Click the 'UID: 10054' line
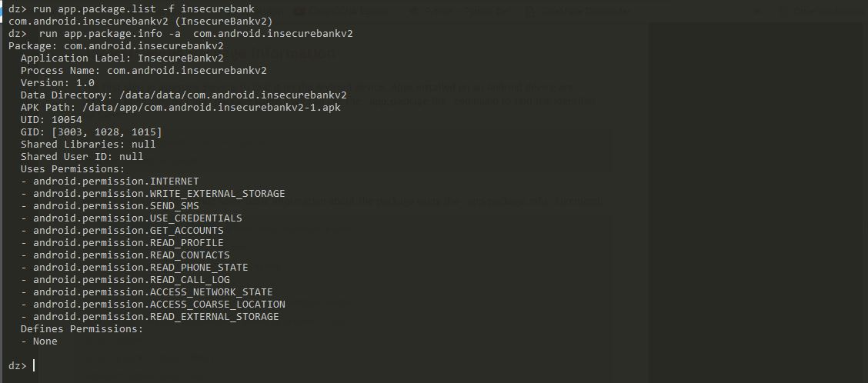 (x=51, y=119)
